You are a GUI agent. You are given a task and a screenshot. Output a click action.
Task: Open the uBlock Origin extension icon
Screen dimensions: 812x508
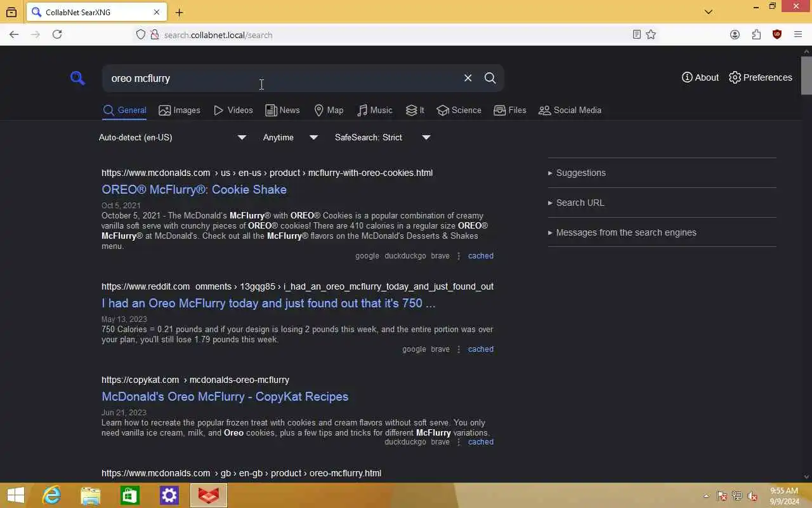(777, 35)
